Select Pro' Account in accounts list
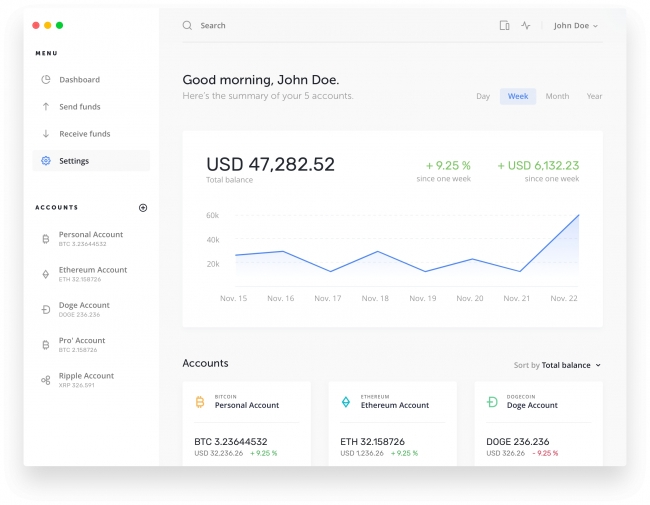The height and width of the screenshot is (505, 650). tap(81, 345)
